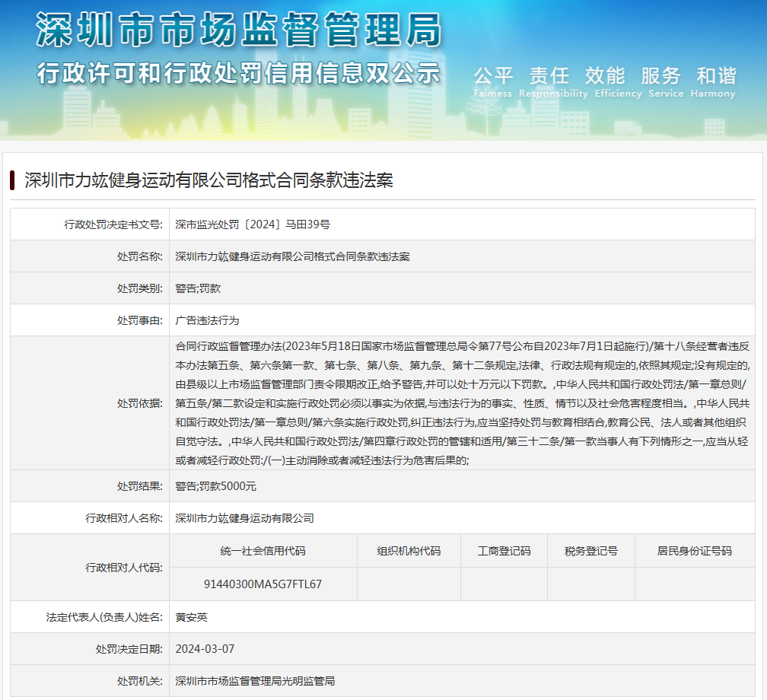Image resolution: width=767 pixels, height=700 pixels.
Task: Click the 处罚机关 label
Action: [140, 681]
